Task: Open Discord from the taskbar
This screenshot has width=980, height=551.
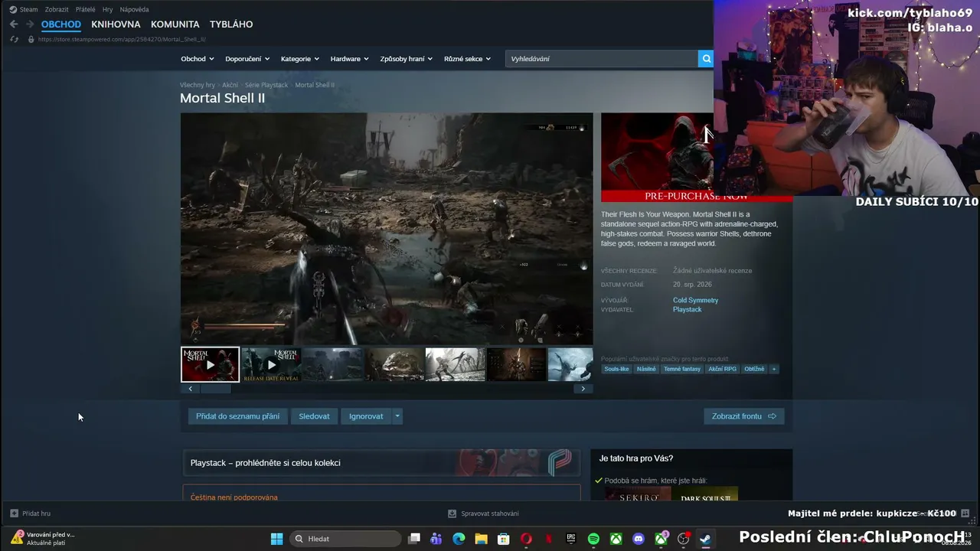Action: 639,539
